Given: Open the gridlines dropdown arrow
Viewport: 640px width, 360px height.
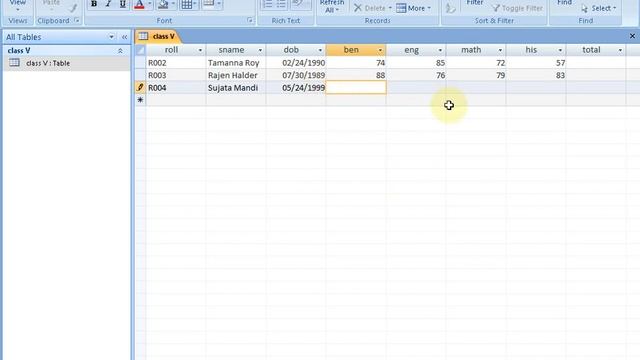Looking at the screenshot, I should pyautogui.click(x=195, y=4).
